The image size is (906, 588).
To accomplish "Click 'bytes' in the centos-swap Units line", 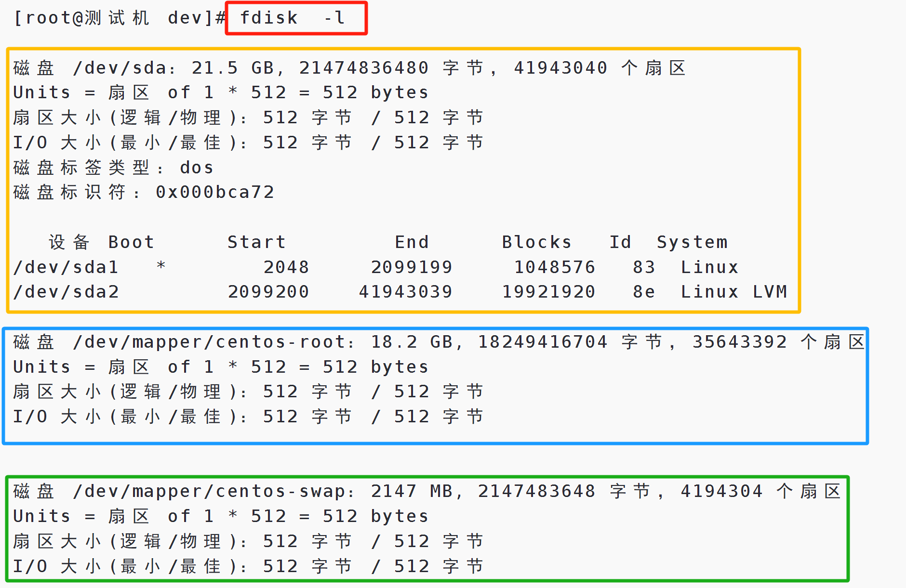I will coord(400,517).
